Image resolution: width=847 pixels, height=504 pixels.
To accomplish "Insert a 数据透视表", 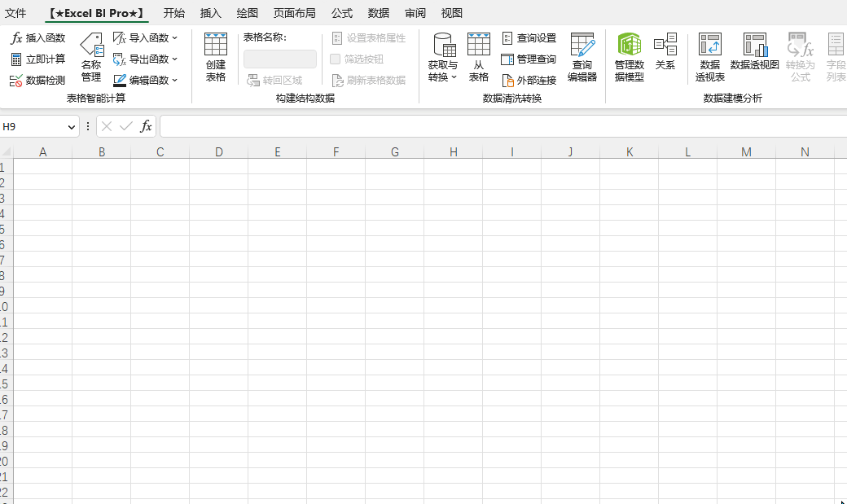I will (709, 57).
